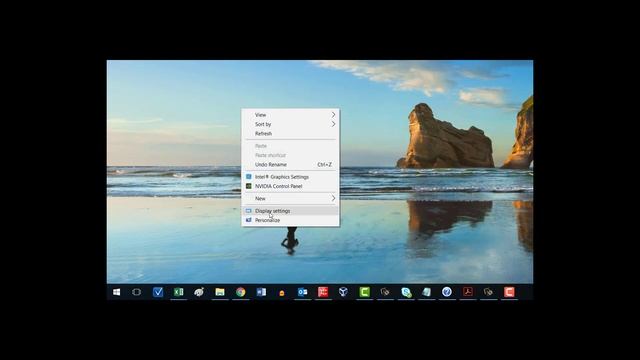Launch NVIDIA Control Panel from context menu
The image size is (640, 360).
(290, 186)
